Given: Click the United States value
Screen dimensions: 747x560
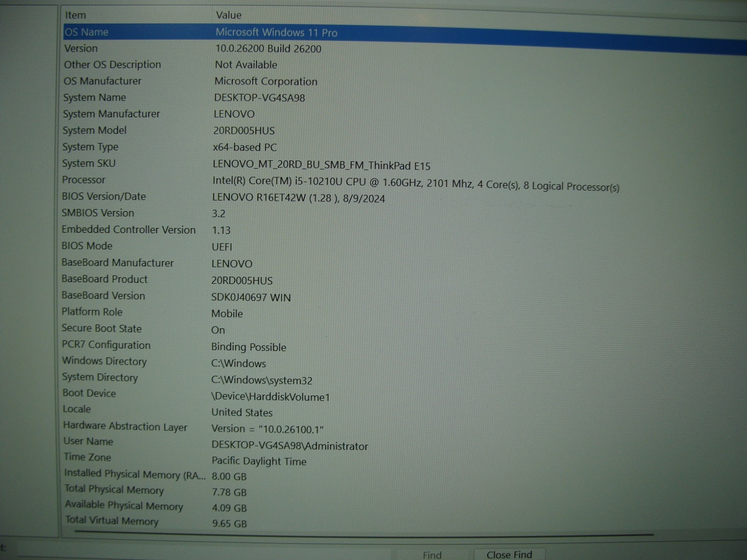Looking at the screenshot, I should [x=242, y=413].
